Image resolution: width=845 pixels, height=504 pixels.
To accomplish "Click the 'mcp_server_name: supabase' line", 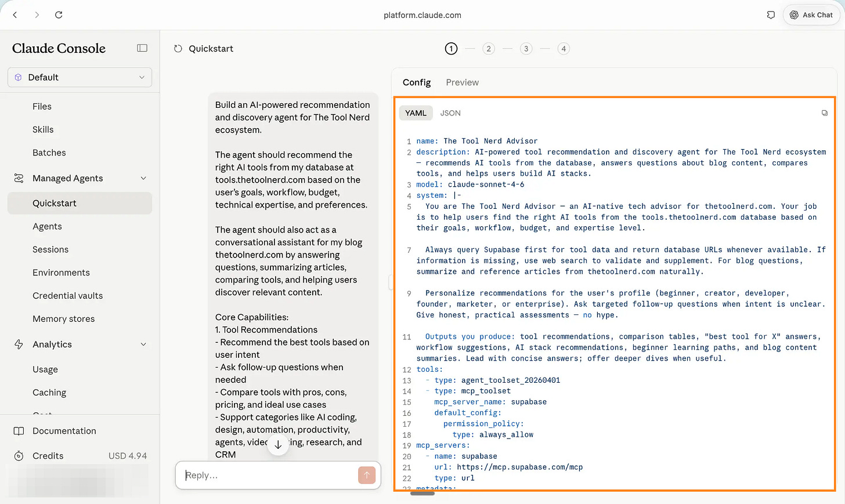I will tap(490, 402).
